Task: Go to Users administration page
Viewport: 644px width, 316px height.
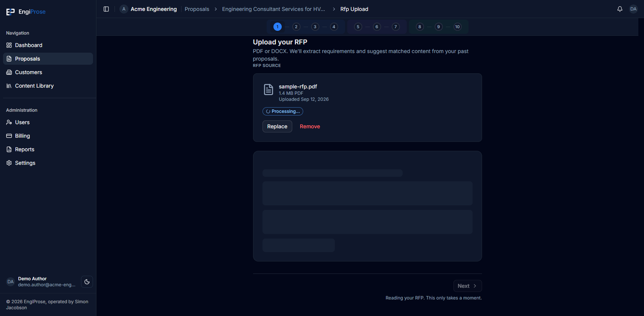Action: [x=48, y=122]
